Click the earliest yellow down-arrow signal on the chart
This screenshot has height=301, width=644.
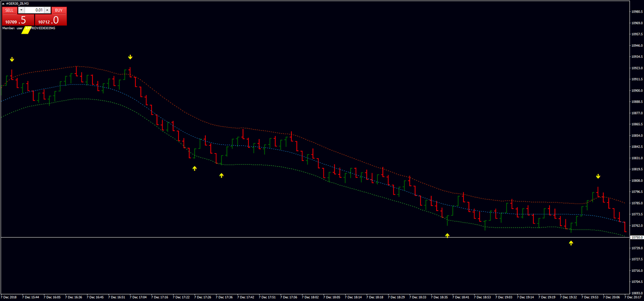(12, 59)
